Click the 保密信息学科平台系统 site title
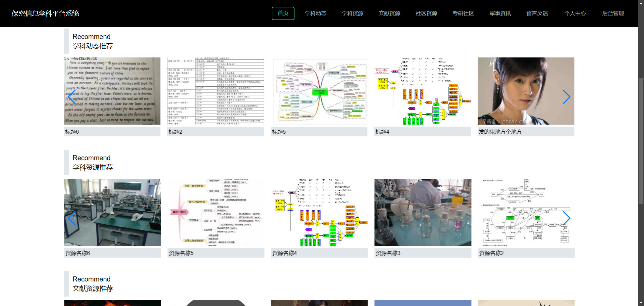Screen dimensions: 644x306 [45, 13]
